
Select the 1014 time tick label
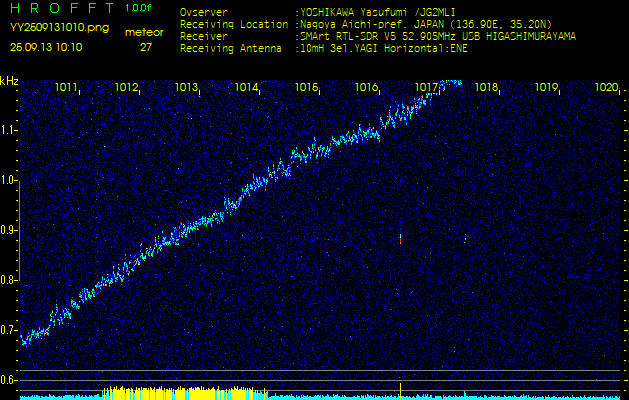point(247,88)
